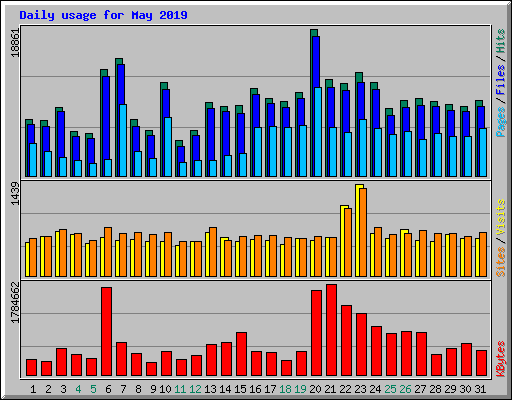Click the red KBytes bar for day 21

tap(332, 330)
